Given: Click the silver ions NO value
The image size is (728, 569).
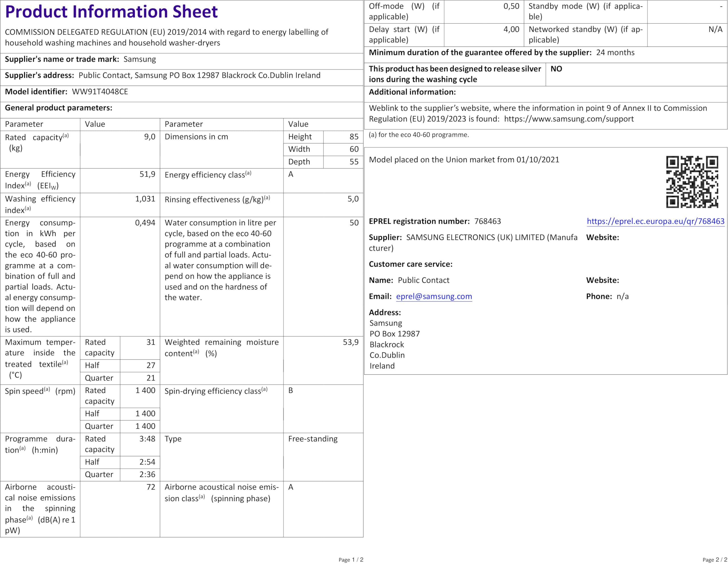Looking at the screenshot, I should (556, 69).
